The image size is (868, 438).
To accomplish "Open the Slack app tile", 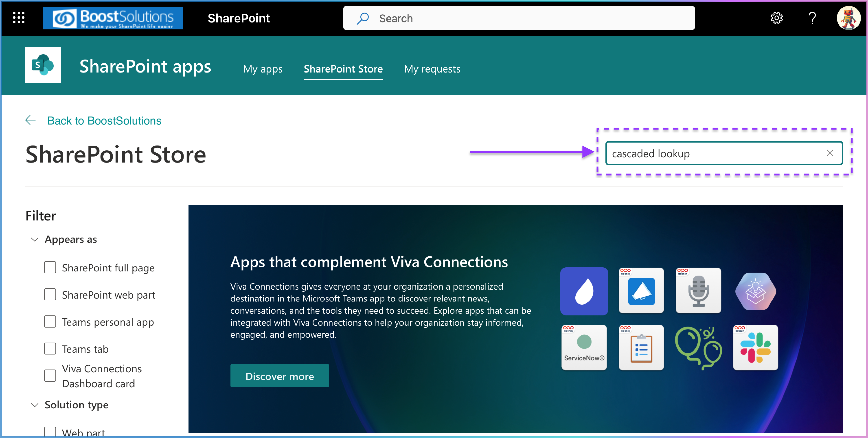I will pyautogui.click(x=756, y=348).
